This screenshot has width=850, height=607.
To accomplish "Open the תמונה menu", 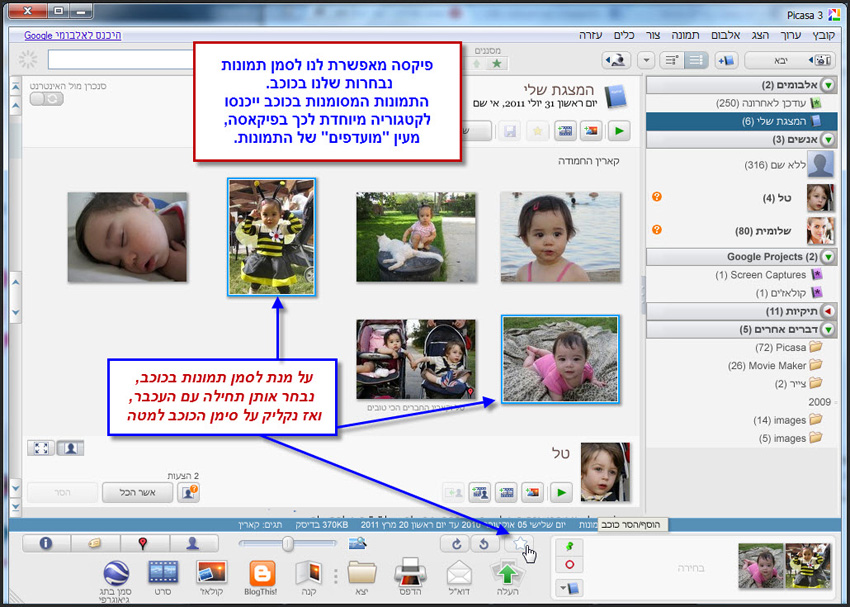I will coord(685,35).
